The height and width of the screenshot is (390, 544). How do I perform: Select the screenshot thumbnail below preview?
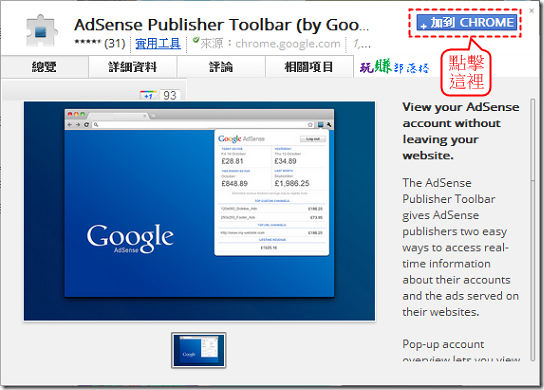point(198,350)
